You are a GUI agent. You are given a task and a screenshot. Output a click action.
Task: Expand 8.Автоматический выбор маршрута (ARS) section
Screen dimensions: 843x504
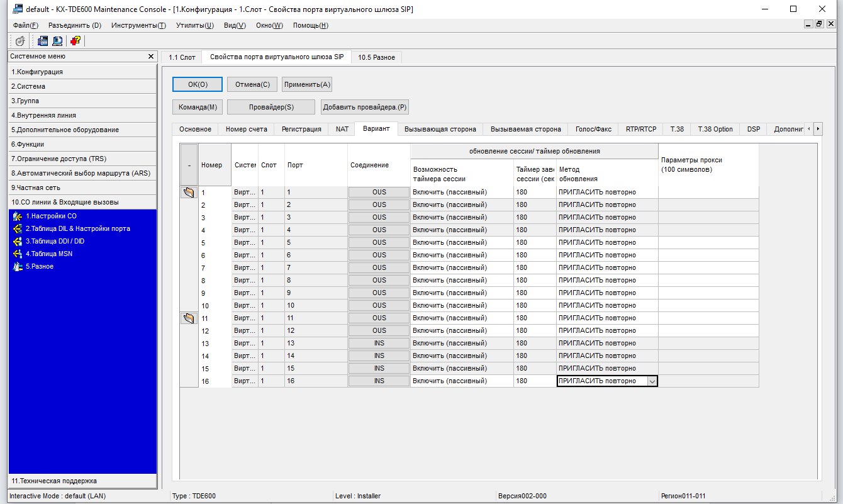(82, 173)
